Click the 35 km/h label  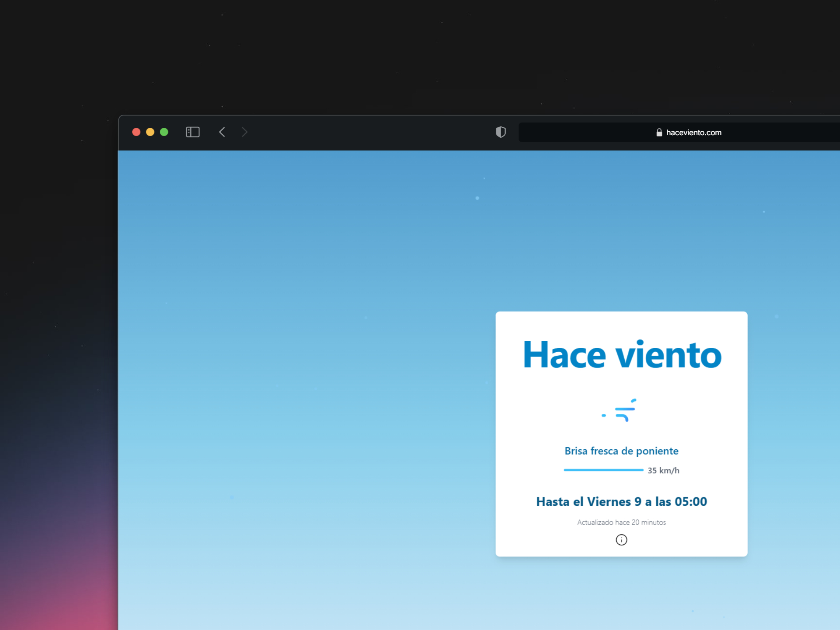(663, 470)
